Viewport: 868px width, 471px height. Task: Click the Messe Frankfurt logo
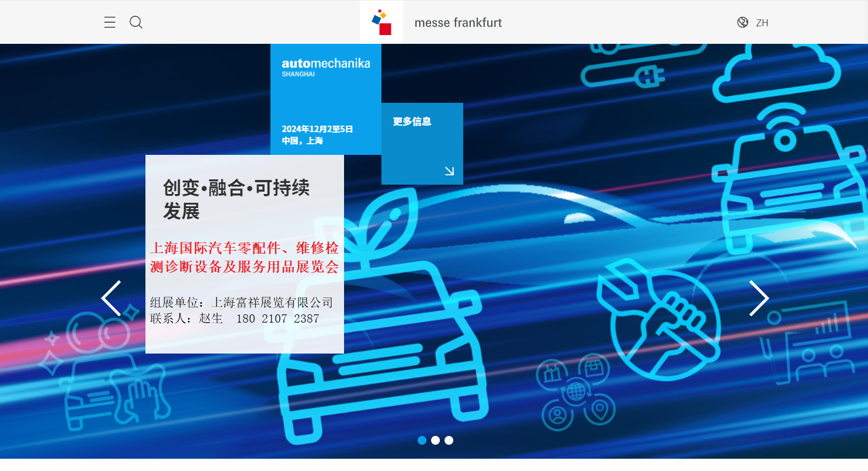click(381, 22)
